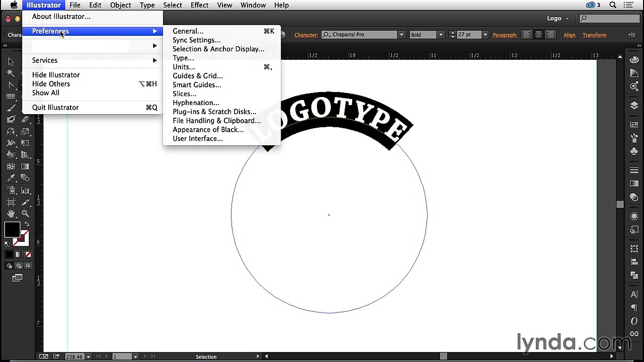The height and width of the screenshot is (362, 644).
Task: Open the Stroke panel icon
Action: tap(634, 170)
